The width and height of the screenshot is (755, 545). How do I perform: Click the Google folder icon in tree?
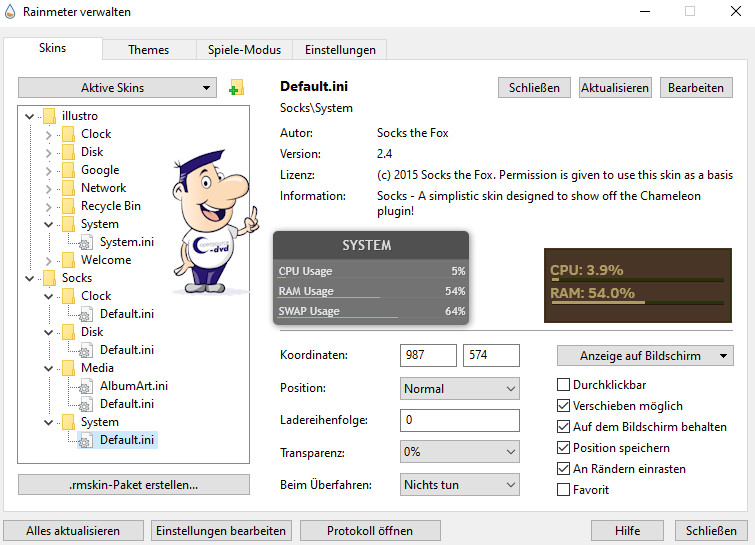(67, 170)
